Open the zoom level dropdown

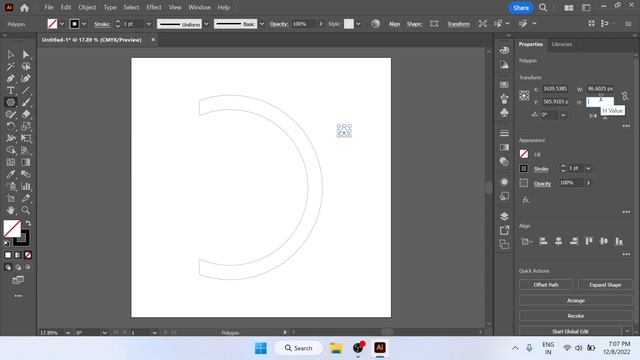click(68, 333)
